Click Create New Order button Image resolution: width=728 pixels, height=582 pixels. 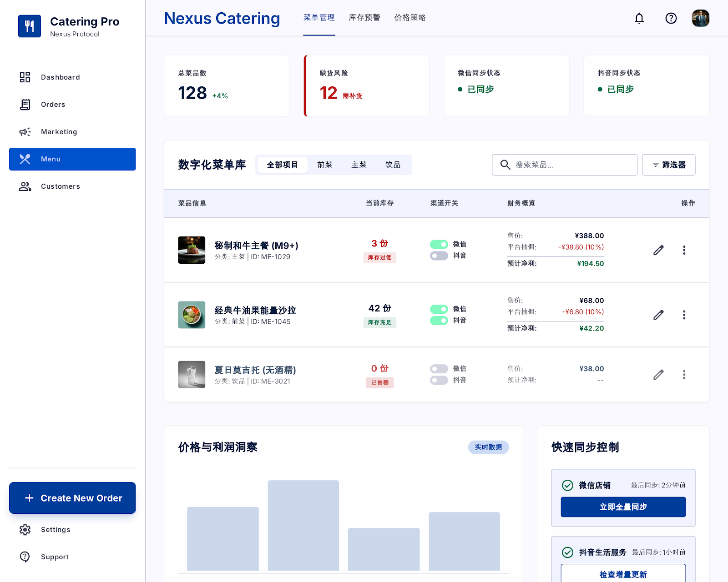pyautogui.click(x=72, y=498)
